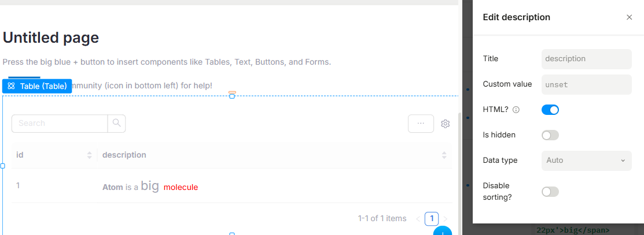The width and height of the screenshot is (644, 235).
Task: Select the Table (Table) component label
Action: [x=37, y=86]
